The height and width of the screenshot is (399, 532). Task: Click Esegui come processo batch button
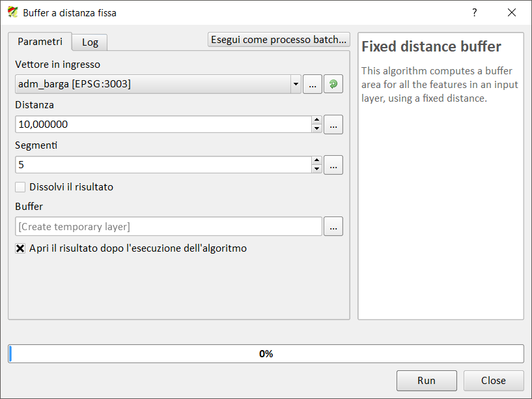pyautogui.click(x=279, y=40)
